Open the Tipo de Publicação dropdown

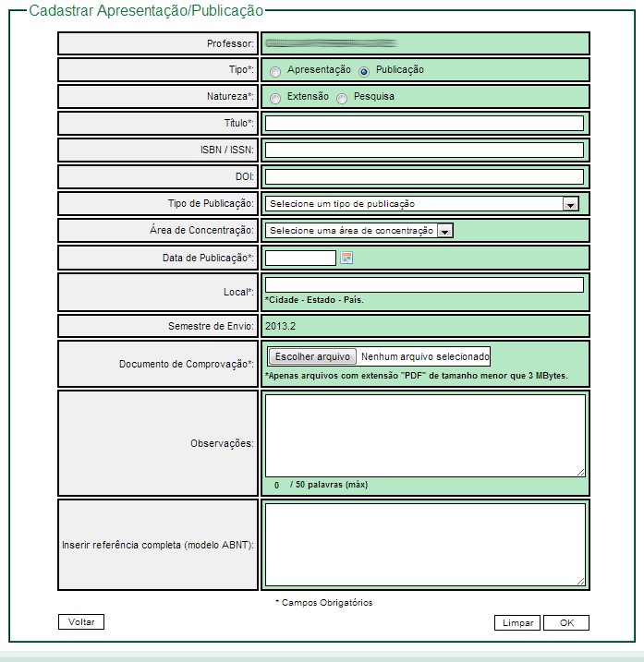421,204
